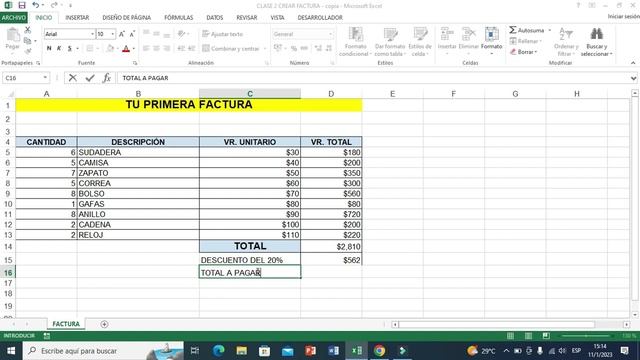This screenshot has height=360, width=640.
Task: Click the font color red A swatch
Action: coord(126,49)
